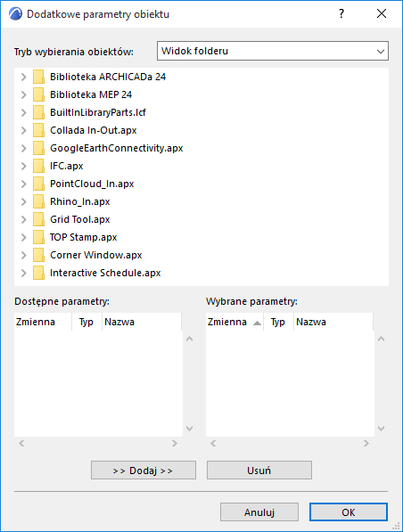Viewport: 403px width, 532px height.
Task: Select Grid Tool.apx in the tree
Action: click(x=80, y=219)
